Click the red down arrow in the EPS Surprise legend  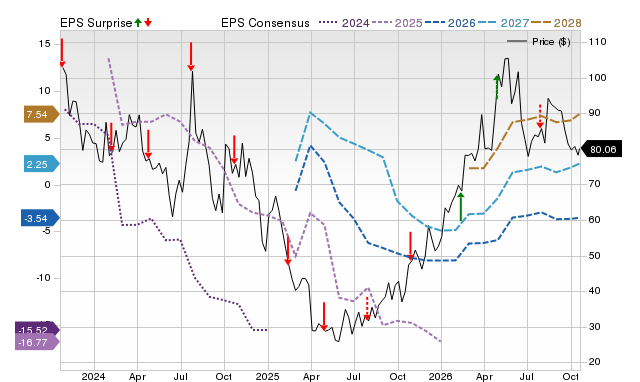coord(148,22)
